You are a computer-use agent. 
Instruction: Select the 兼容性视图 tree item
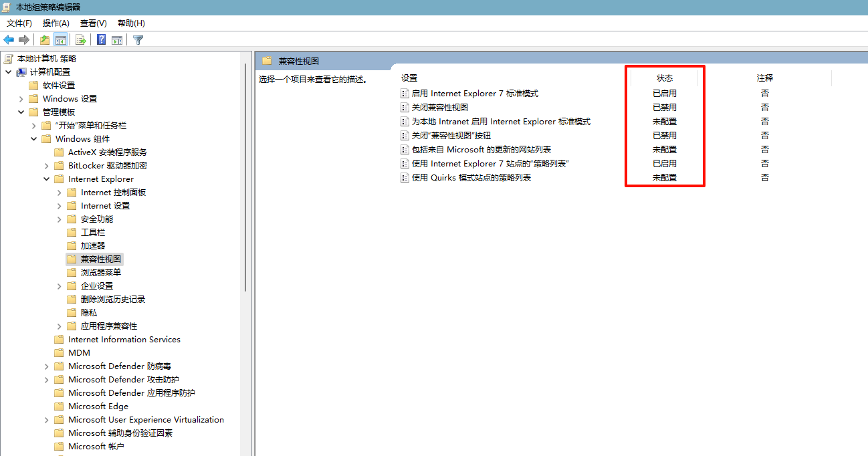(101, 259)
